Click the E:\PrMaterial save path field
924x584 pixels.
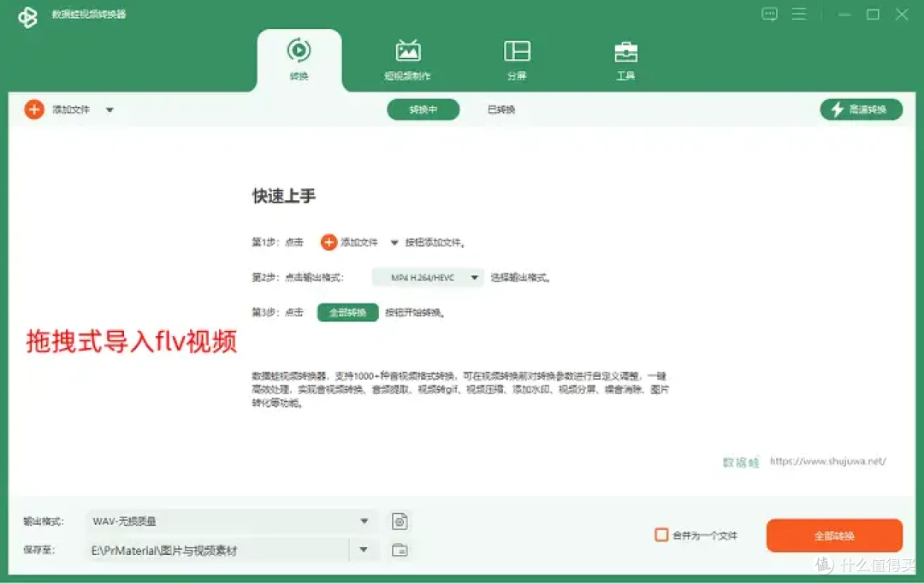coord(218,551)
